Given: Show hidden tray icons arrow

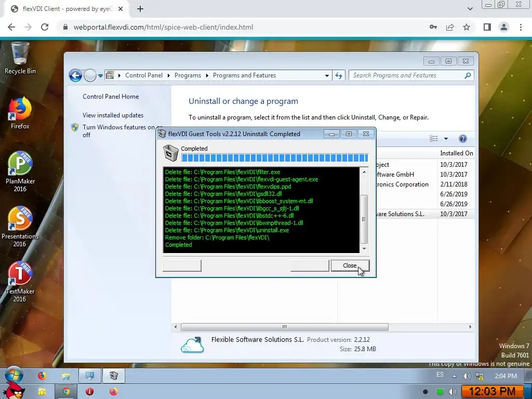Looking at the screenshot, I should (454, 376).
